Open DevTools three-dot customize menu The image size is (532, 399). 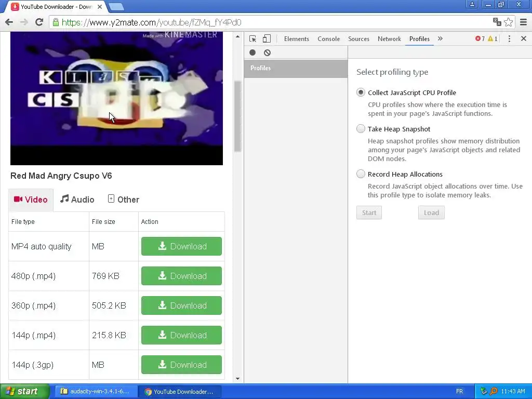pos(509,38)
